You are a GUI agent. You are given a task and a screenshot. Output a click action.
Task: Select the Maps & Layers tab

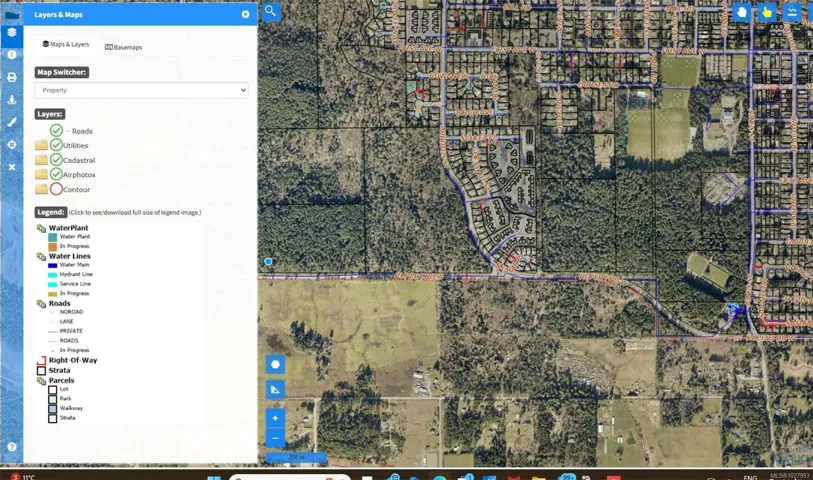point(66,45)
